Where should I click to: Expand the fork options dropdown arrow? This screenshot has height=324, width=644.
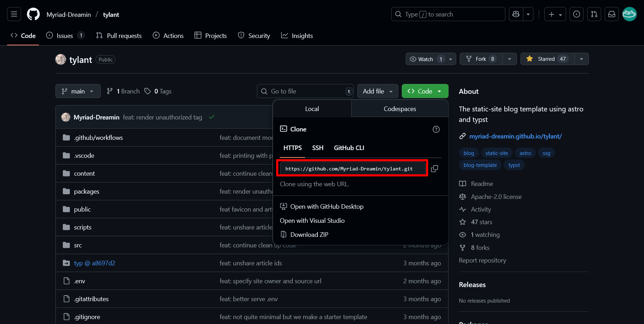click(x=510, y=59)
